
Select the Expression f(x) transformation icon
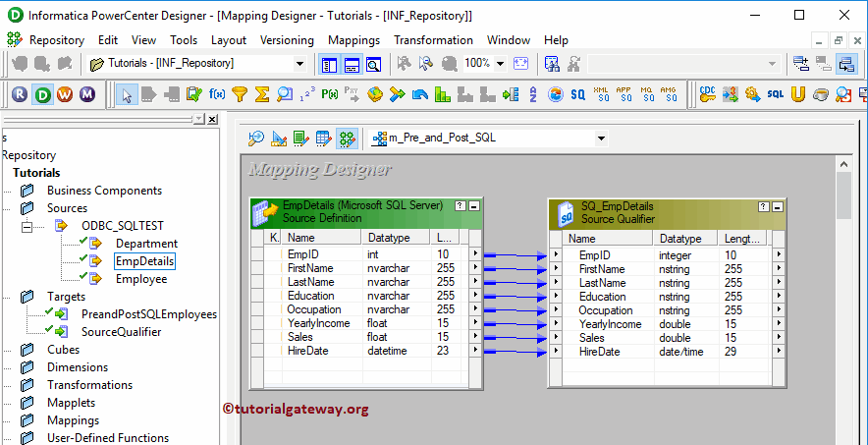217,94
